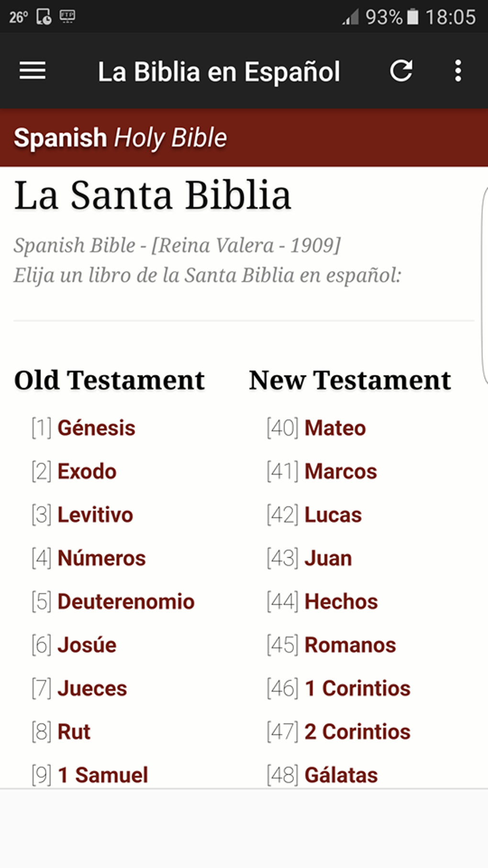Tap the FTP notification icon
This screenshot has height=868, width=488.
tap(67, 17)
